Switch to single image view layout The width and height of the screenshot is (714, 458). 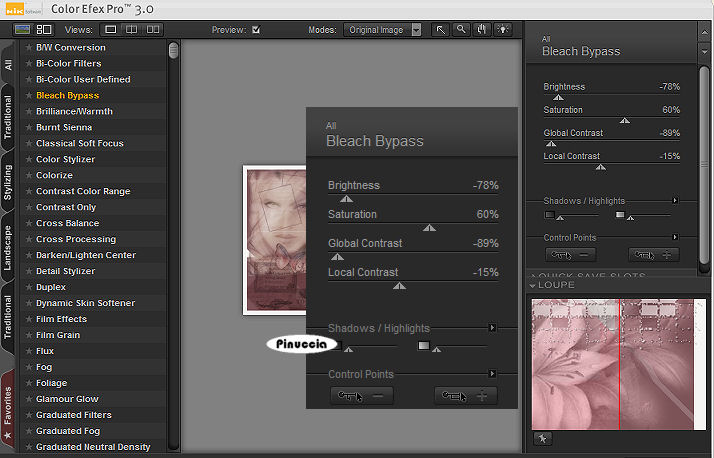pyautogui.click(x=111, y=30)
